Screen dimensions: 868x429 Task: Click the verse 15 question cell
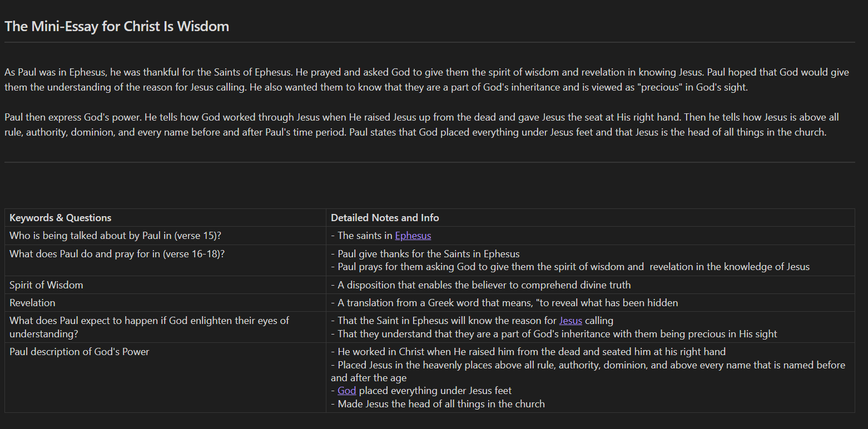click(115, 236)
